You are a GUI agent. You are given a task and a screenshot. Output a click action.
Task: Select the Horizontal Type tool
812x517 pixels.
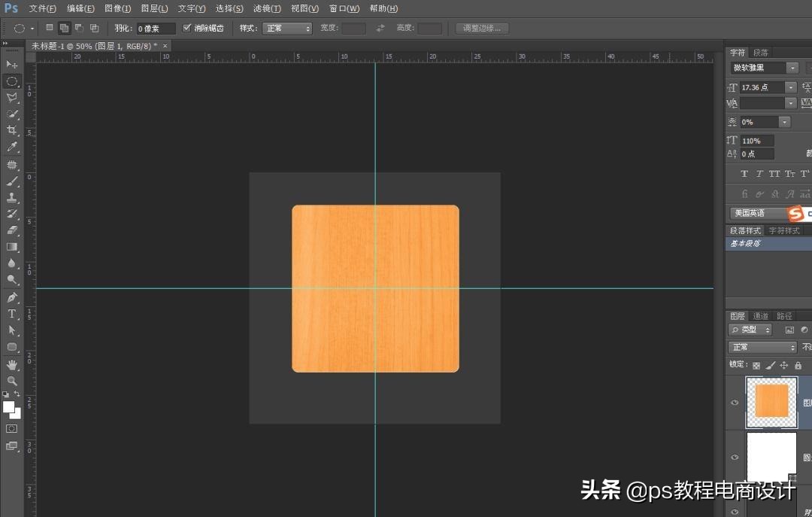coord(12,314)
